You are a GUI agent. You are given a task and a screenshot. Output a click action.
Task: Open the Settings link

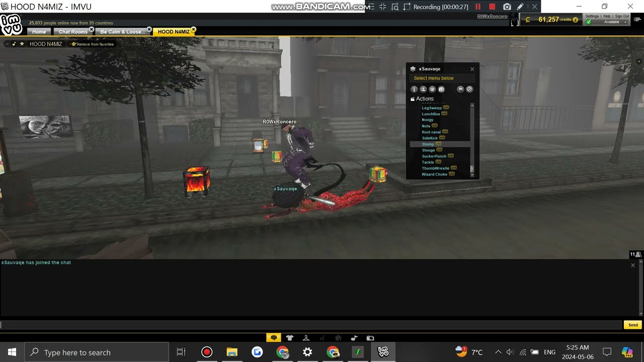(592, 16)
